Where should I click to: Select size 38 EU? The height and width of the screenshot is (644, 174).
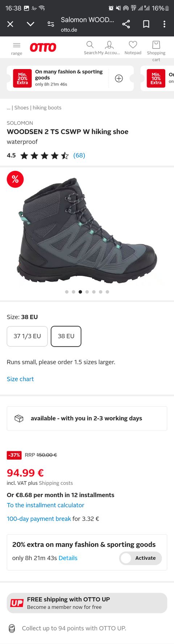[66, 336]
